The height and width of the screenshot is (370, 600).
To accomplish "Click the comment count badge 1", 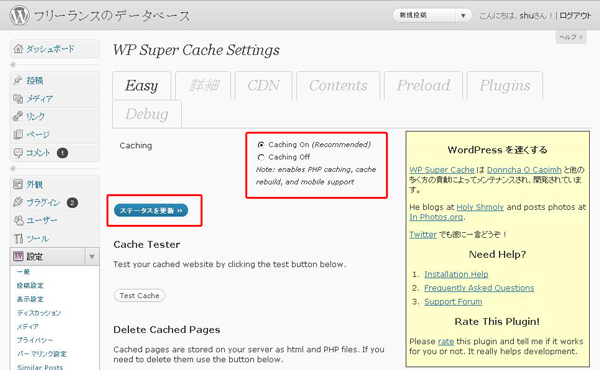I will pyautogui.click(x=62, y=153).
